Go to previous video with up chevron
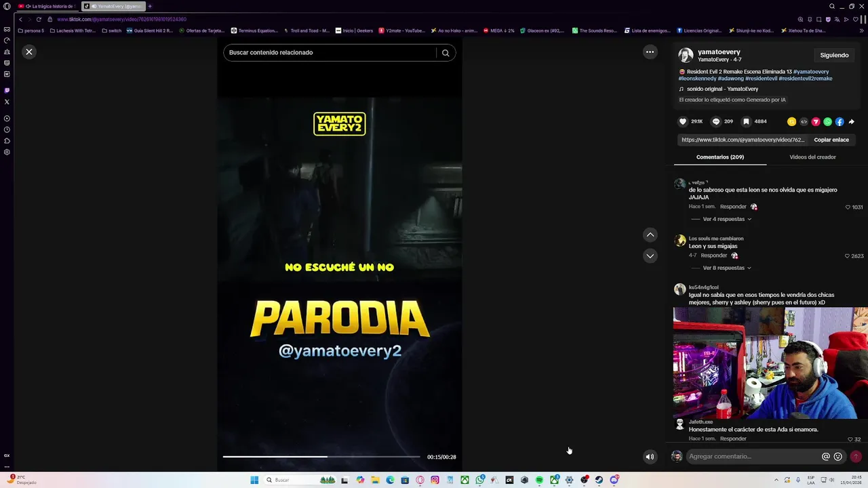The image size is (868, 488). tap(650, 235)
